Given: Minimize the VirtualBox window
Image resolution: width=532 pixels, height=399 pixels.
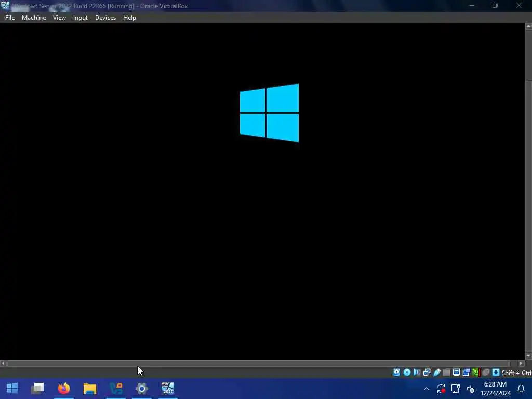Looking at the screenshot, I should coord(472,5).
